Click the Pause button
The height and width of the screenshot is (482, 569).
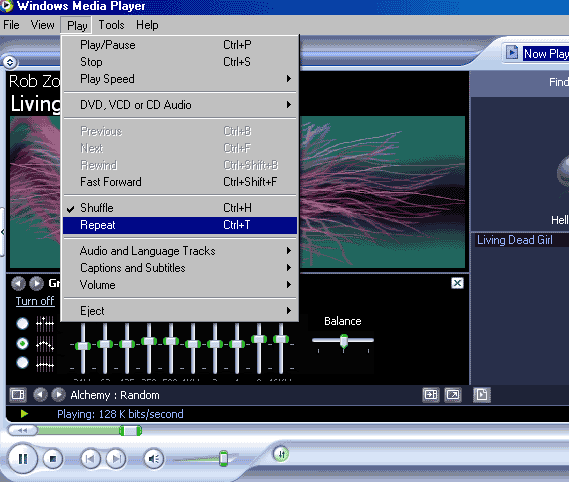(22, 459)
